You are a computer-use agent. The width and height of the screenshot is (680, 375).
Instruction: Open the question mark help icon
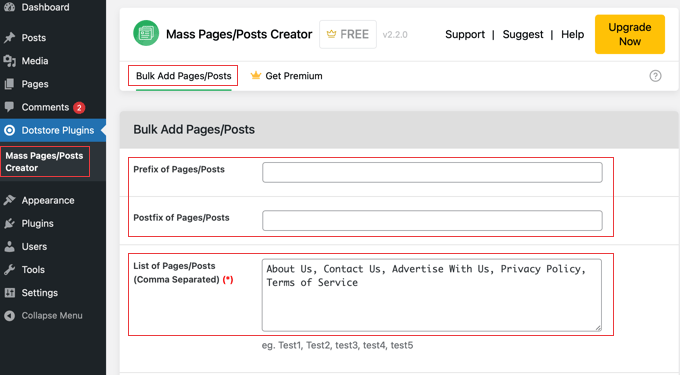pos(655,76)
